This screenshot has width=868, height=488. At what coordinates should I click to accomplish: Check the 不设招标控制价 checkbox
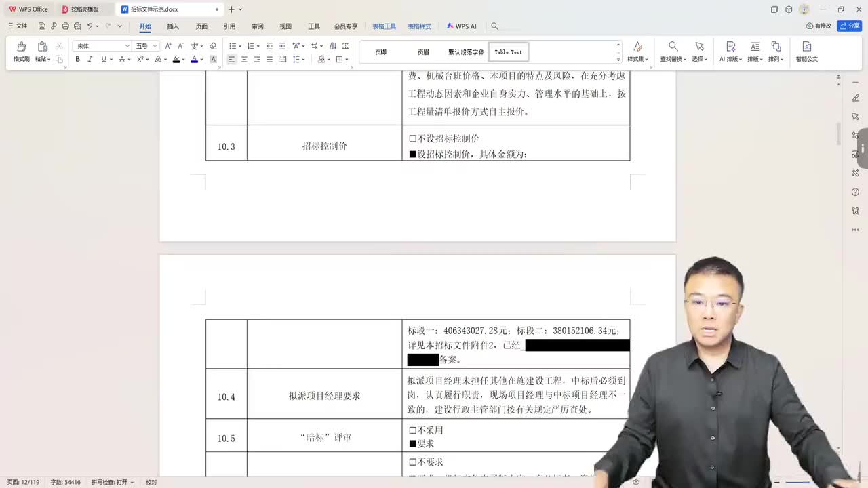(x=412, y=139)
